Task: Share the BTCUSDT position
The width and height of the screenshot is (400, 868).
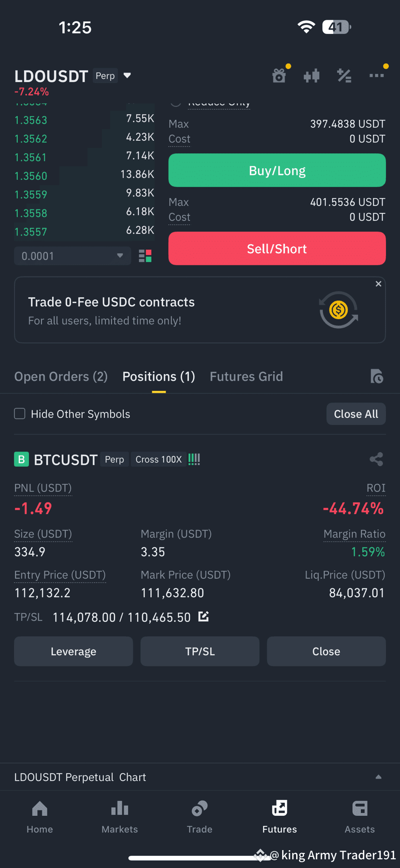Action: click(376, 459)
